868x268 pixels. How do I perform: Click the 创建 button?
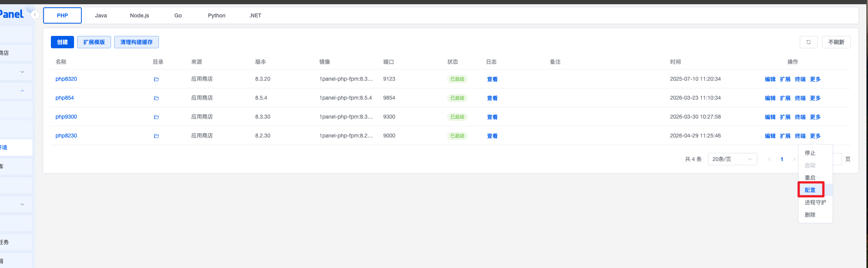[x=62, y=42]
